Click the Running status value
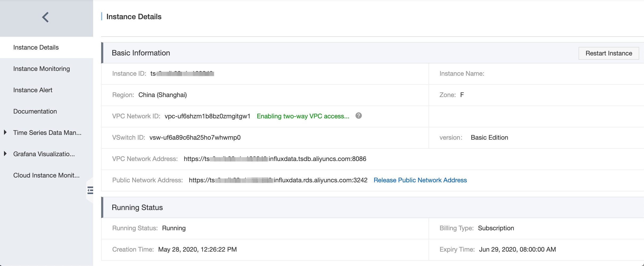Image resolution: width=644 pixels, height=266 pixels. [x=174, y=228]
